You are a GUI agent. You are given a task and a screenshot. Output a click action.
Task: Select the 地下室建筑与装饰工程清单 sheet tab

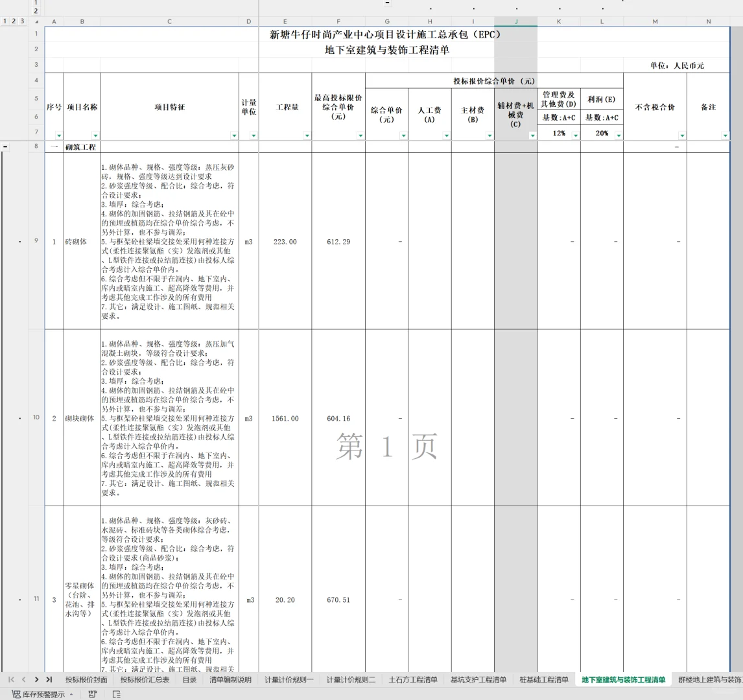pos(624,680)
